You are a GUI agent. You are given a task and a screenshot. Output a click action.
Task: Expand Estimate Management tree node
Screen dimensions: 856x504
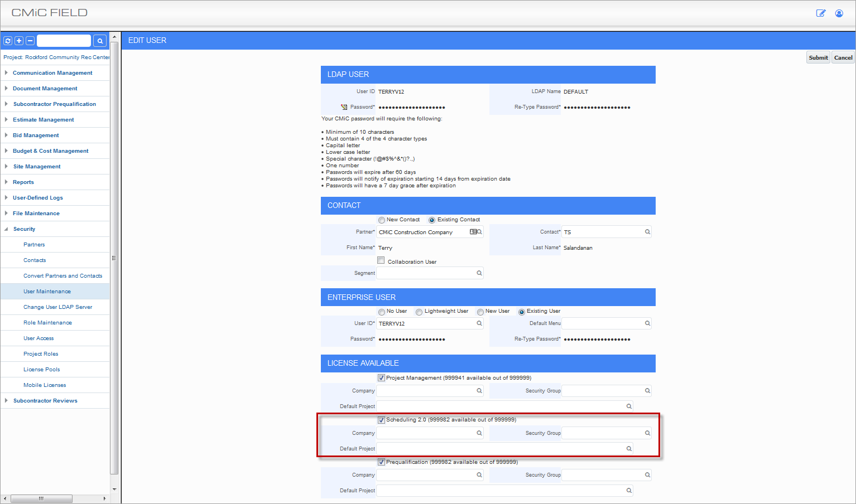(x=6, y=119)
